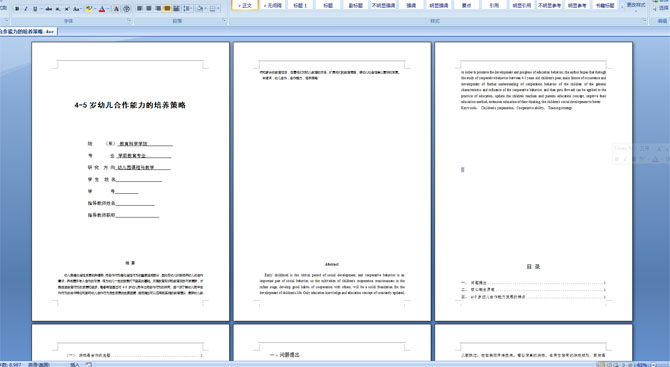The width and height of the screenshot is (670, 367).
Task: Toggle underline formatting
Action: [x=35, y=9]
